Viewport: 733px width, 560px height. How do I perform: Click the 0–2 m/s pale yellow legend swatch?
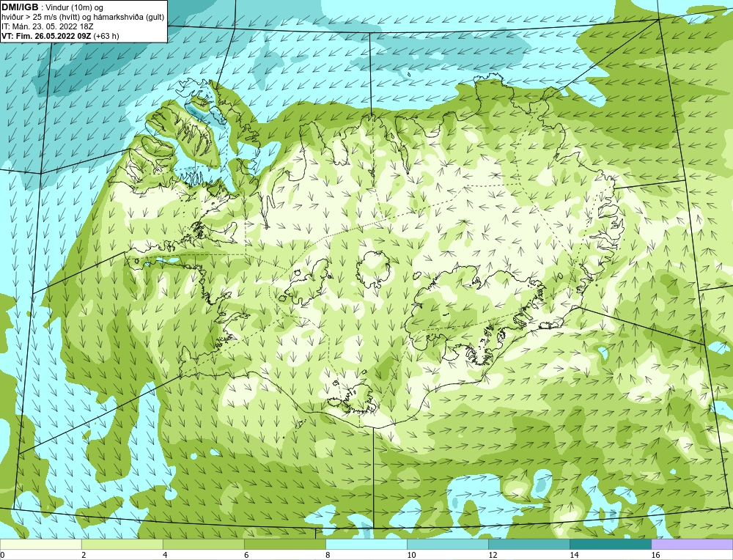click(x=40, y=545)
